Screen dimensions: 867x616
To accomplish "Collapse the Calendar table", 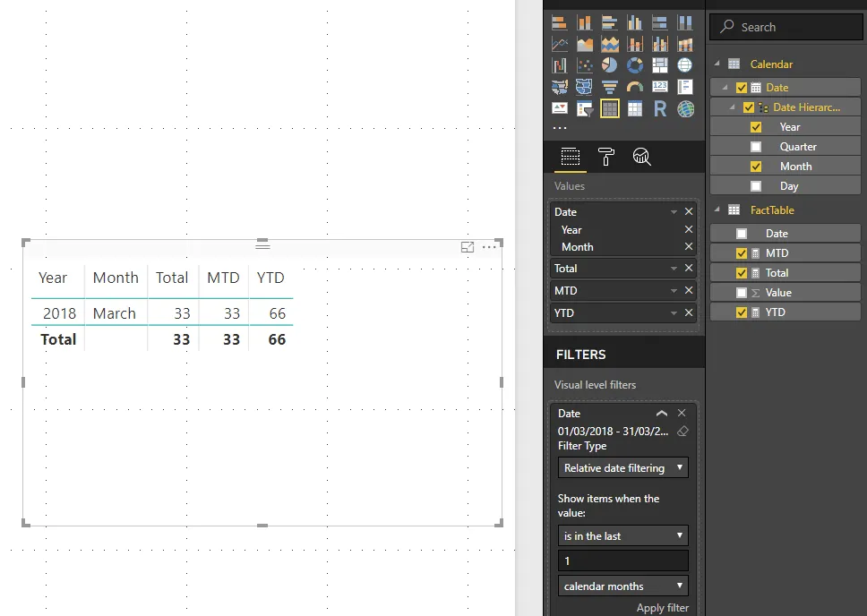I will click(717, 64).
